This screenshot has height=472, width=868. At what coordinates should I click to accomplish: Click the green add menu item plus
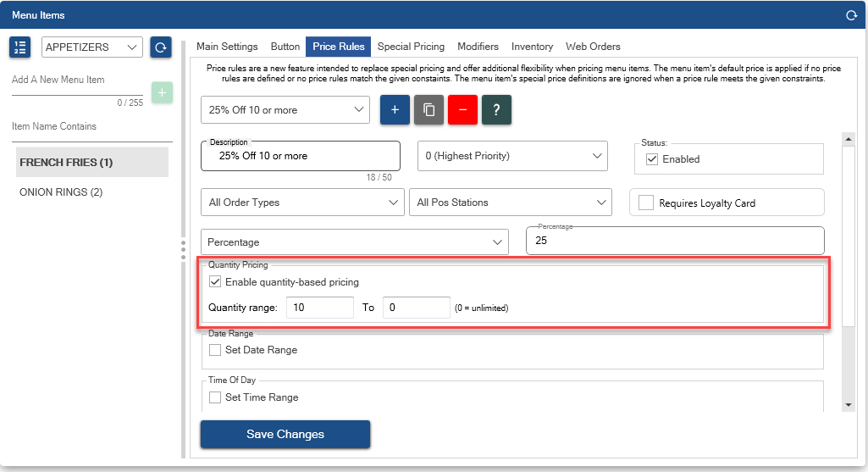162,92
